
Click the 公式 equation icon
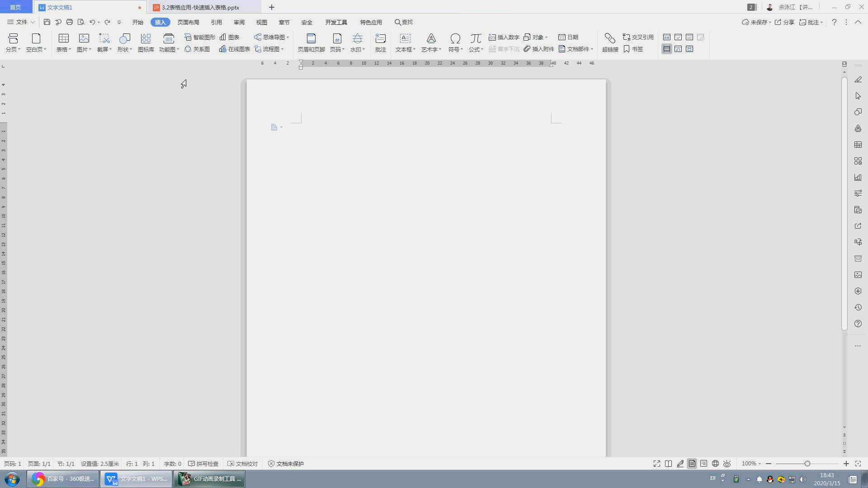(x=476, y=38)
